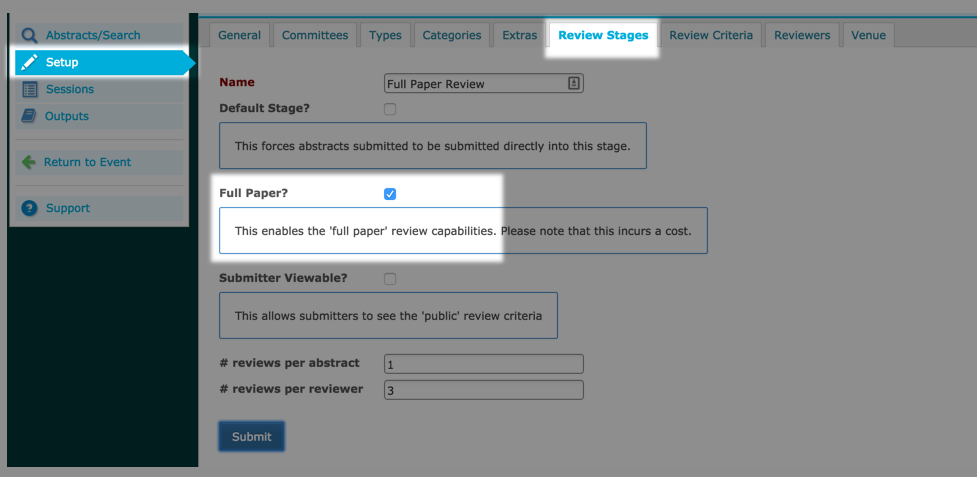
Task: Switch to the Committees tab
Action: (x=315, y=35)
